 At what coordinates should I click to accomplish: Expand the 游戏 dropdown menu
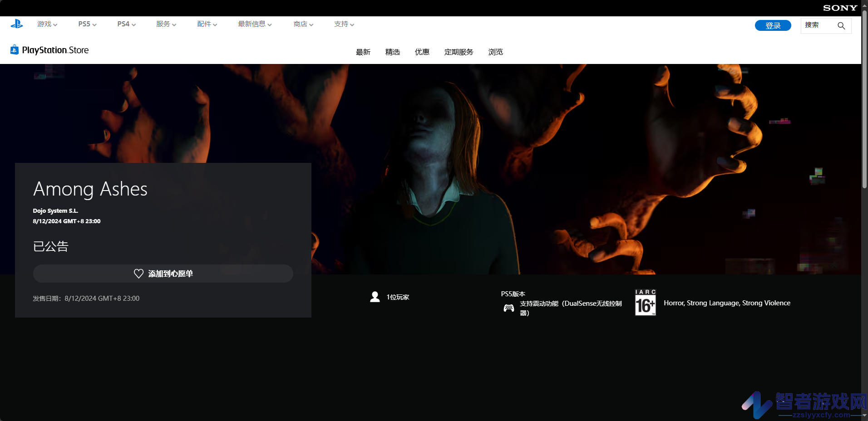coord(47,24)
